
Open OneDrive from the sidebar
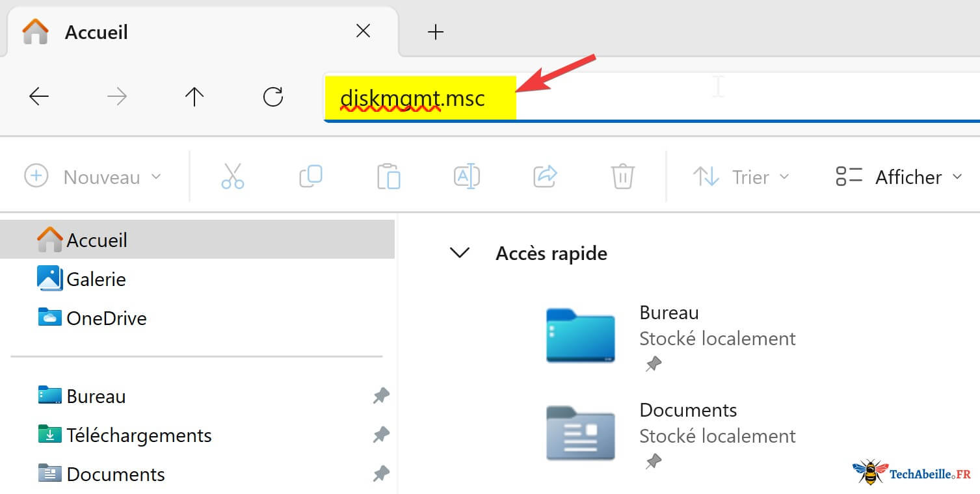[x=106, y=318]
